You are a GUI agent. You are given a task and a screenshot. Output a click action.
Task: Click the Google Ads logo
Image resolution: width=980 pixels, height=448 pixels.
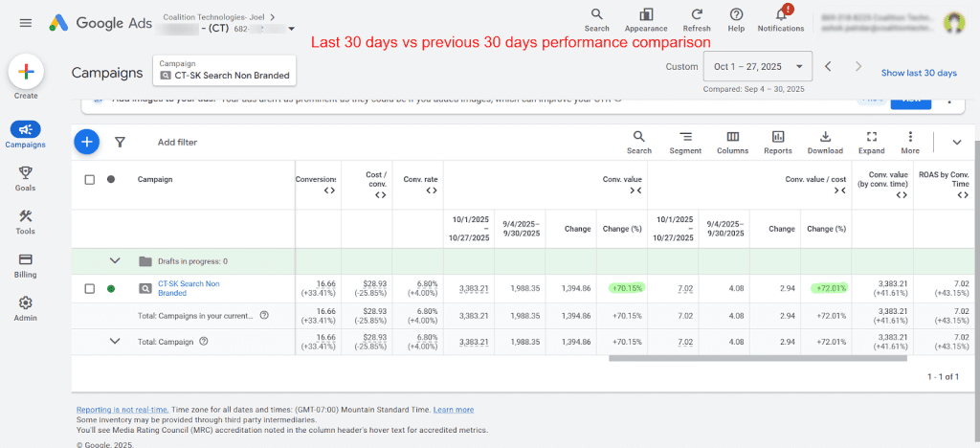[101, 23]
